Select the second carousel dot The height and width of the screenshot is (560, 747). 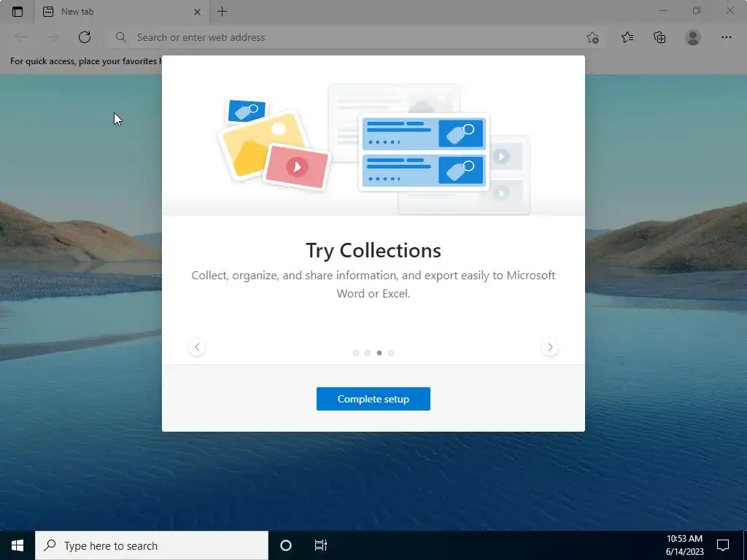click(x=368, y=353)
